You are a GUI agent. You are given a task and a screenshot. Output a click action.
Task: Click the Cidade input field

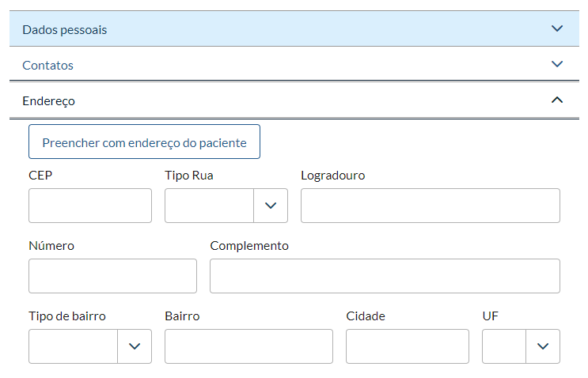(408, 346)
